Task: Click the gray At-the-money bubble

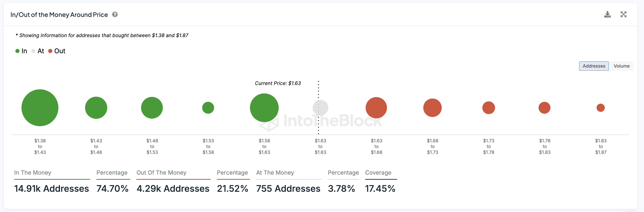Action: tap(320, 108)
